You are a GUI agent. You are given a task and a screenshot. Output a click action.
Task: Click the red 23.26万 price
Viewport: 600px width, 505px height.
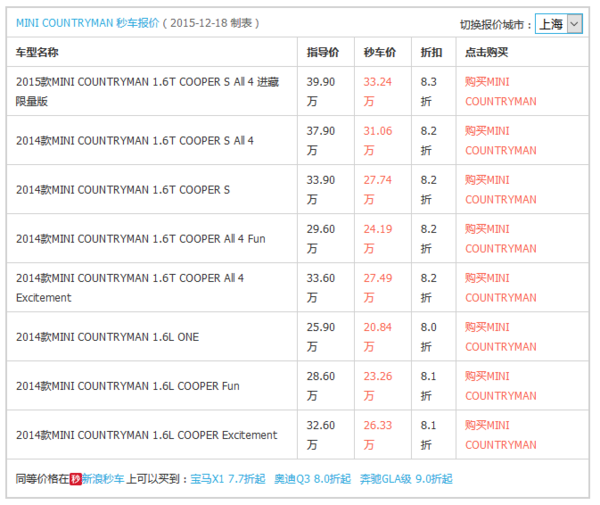point(378,386)
